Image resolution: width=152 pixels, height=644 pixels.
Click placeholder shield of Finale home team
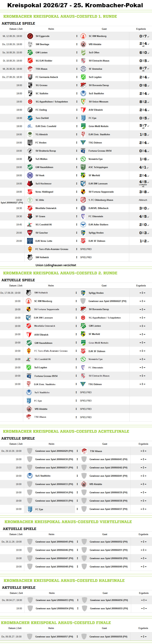[x=30, y=636]
